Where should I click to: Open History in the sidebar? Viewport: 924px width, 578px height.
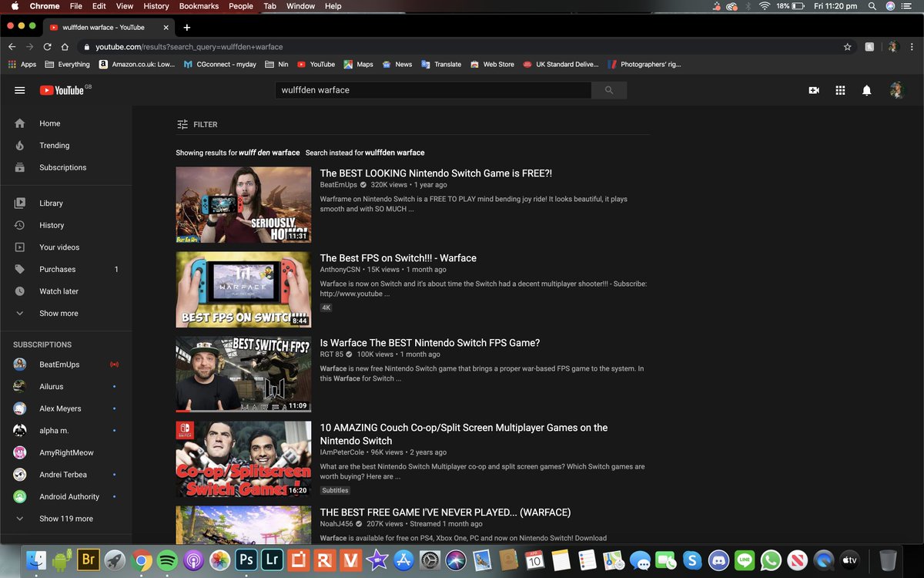point(52,225)
